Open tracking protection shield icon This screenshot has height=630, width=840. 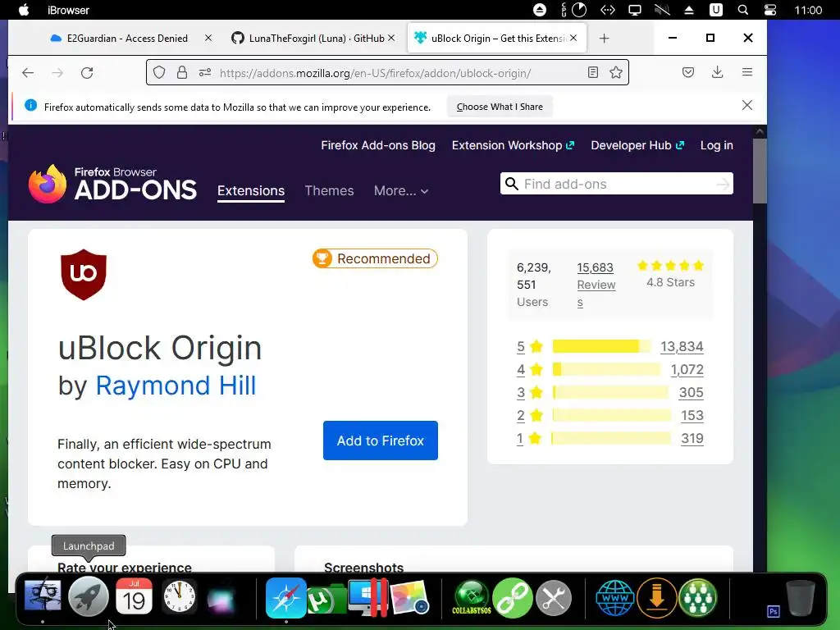pyautogui.click(x=159, y=72)
